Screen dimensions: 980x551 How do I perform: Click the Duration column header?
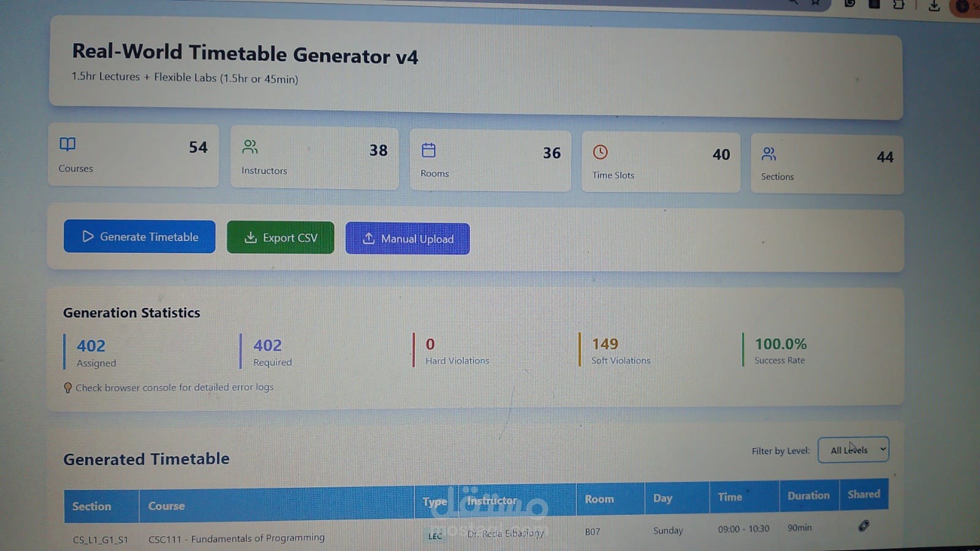(808, 495)
